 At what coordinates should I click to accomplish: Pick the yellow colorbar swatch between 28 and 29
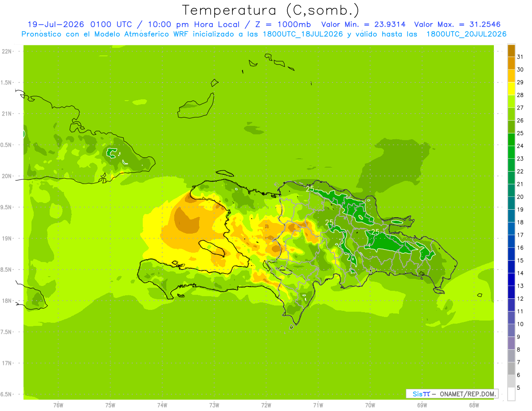coord(511,89)
